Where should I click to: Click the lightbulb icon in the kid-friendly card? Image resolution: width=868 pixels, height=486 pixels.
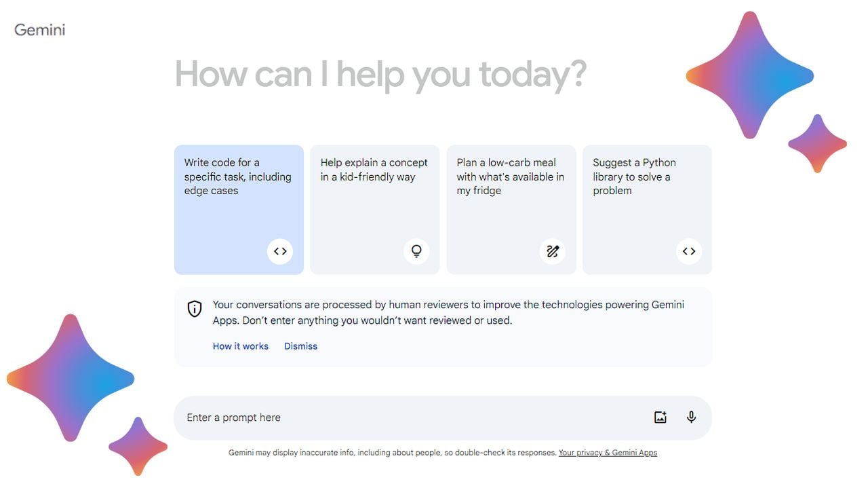click(x=416, y=251)
